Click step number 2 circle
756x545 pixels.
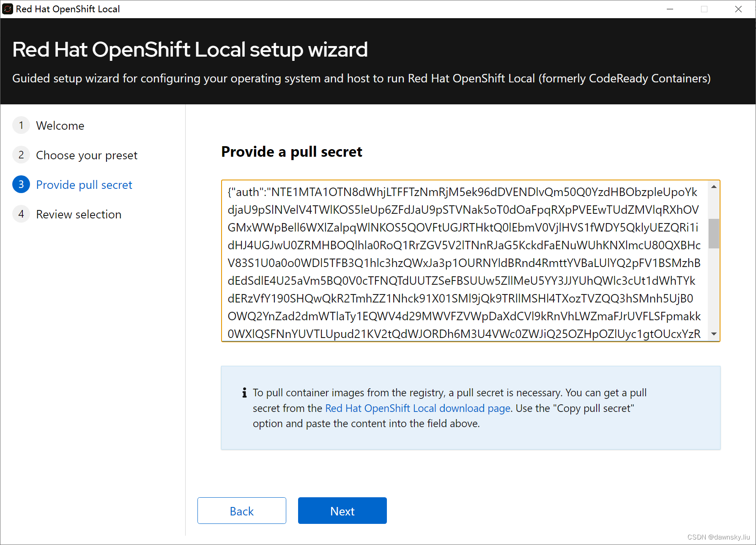(21, 155)
